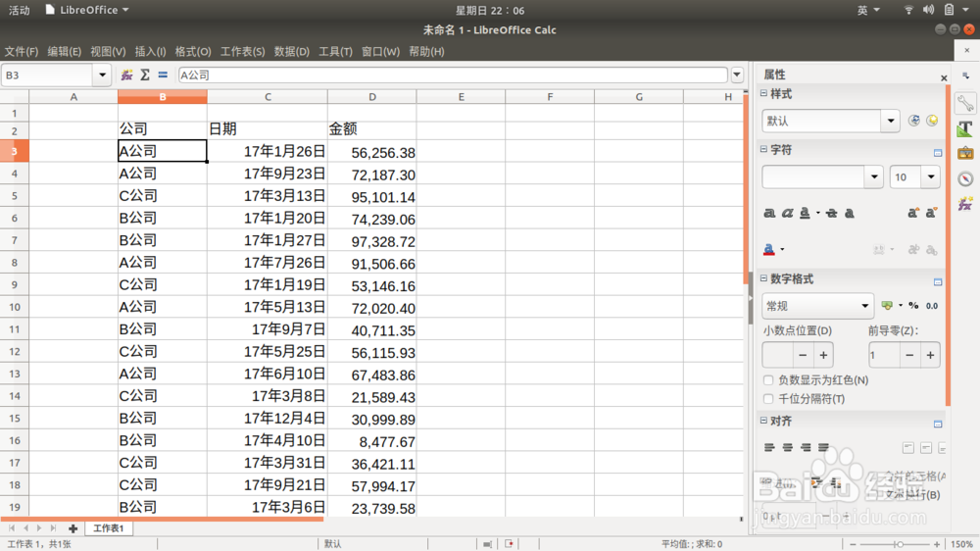Enable 千位分隔符 checkbox
Viewport: 980px width, 551px height.
tap(768, 399)
